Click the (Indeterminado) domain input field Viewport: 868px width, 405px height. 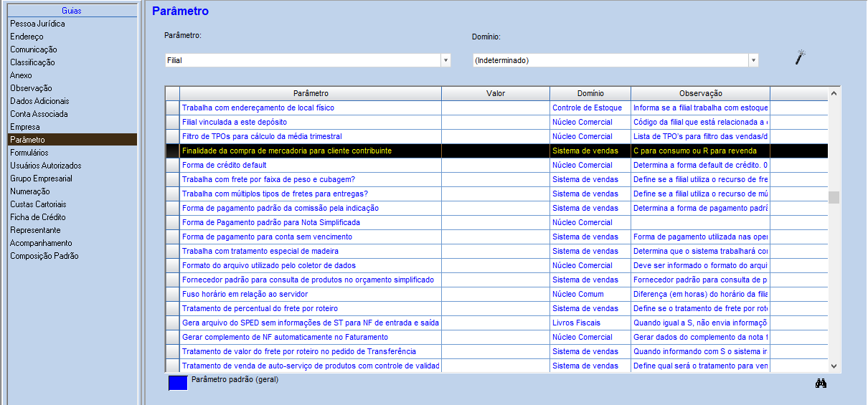point(610,60)
